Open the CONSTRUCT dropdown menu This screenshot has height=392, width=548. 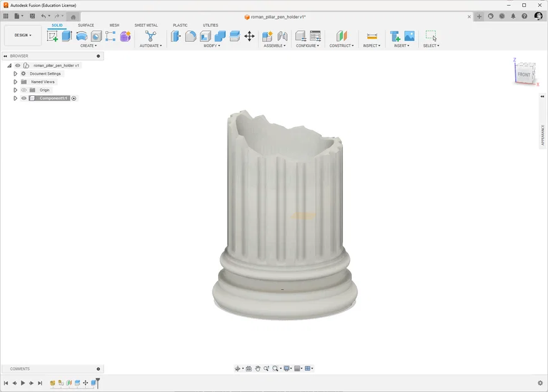pos(342,46)
